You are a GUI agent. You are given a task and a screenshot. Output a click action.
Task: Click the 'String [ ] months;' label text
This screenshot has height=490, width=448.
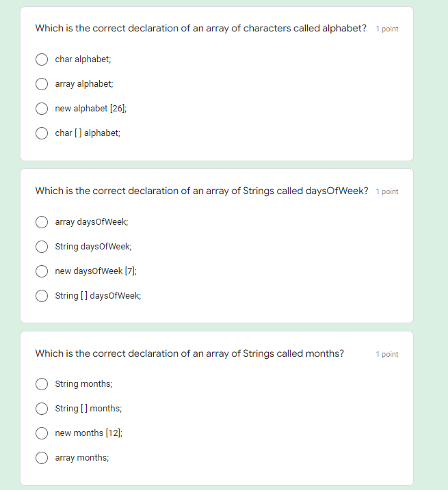click(x=88, y=409)
